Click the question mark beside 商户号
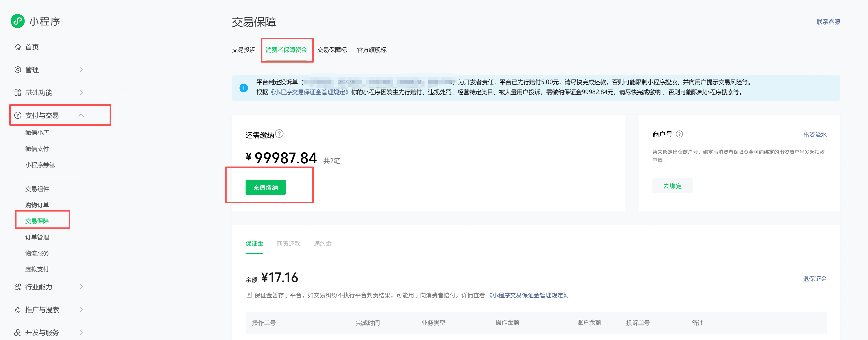 (679, 134)
